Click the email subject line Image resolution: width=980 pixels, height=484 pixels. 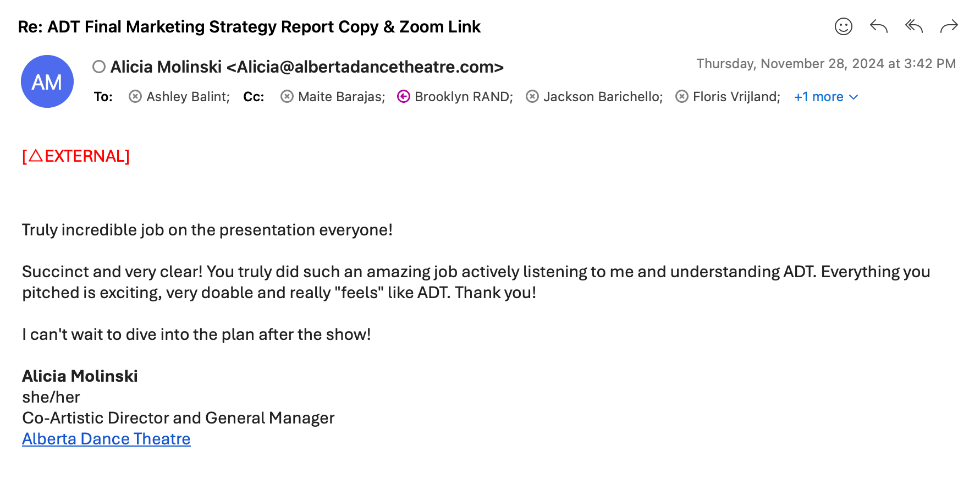coord(249,27)
